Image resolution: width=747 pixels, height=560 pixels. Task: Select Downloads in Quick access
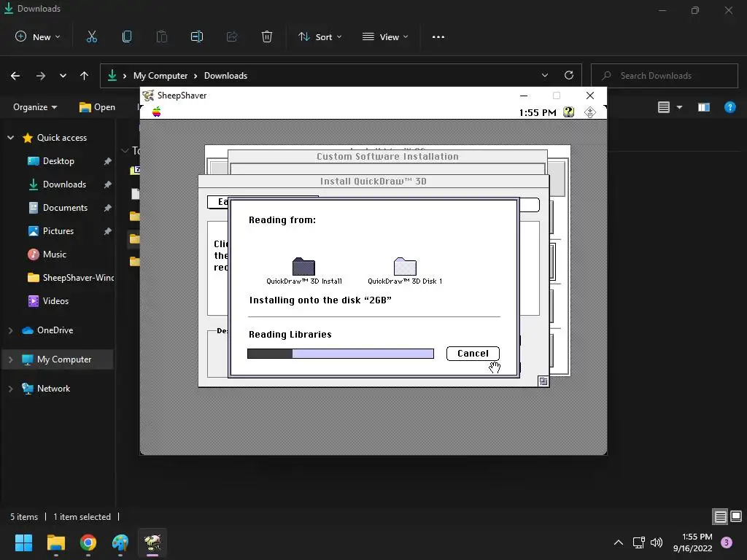coord(64,184)
